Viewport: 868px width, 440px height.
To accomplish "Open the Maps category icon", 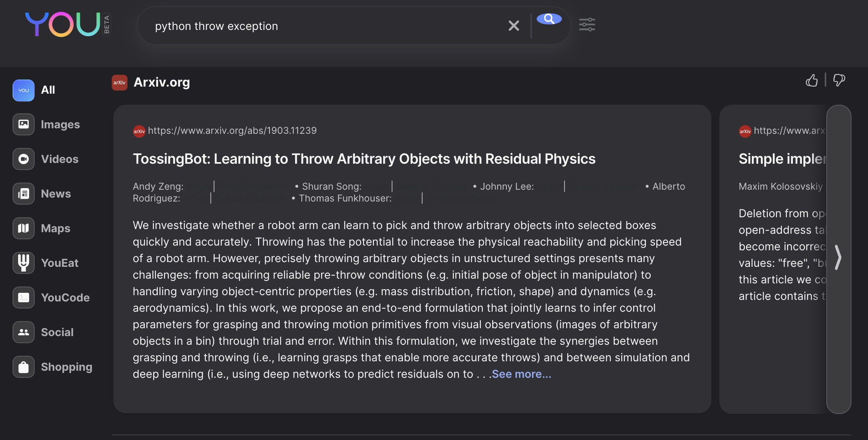I will [x=24, y=228].
